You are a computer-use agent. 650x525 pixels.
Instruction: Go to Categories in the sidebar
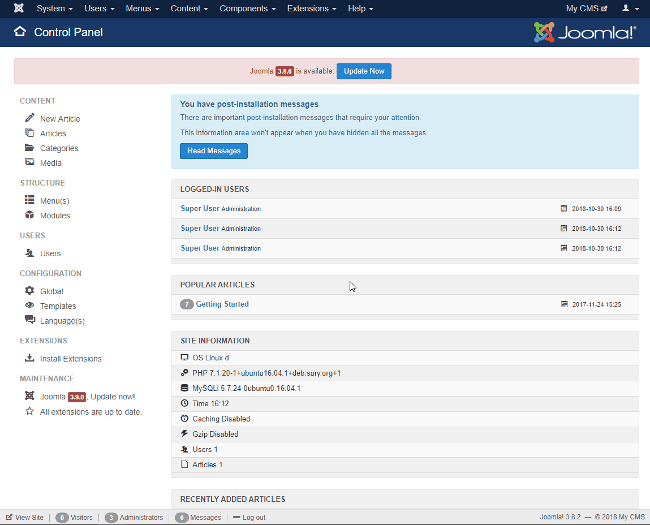(x=59, y=148)
